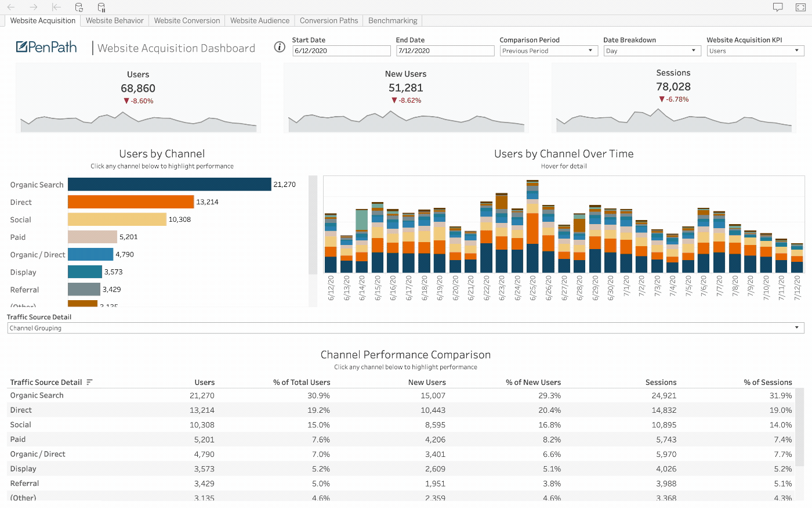The height and width of the screenshot is (508, 812).
Task: Click the 15,007 new users value
Action: tap(433, 395)
